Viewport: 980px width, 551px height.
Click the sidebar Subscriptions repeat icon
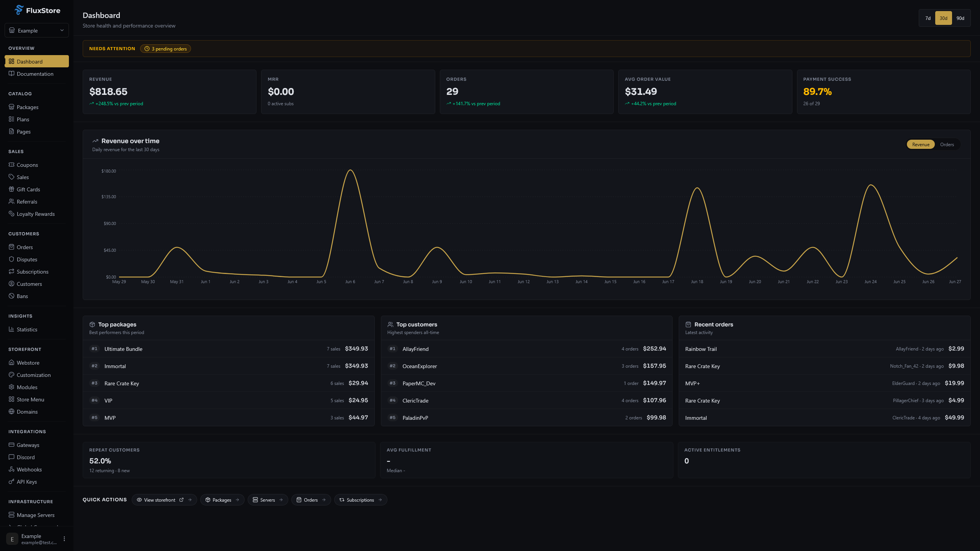point(11,272)
